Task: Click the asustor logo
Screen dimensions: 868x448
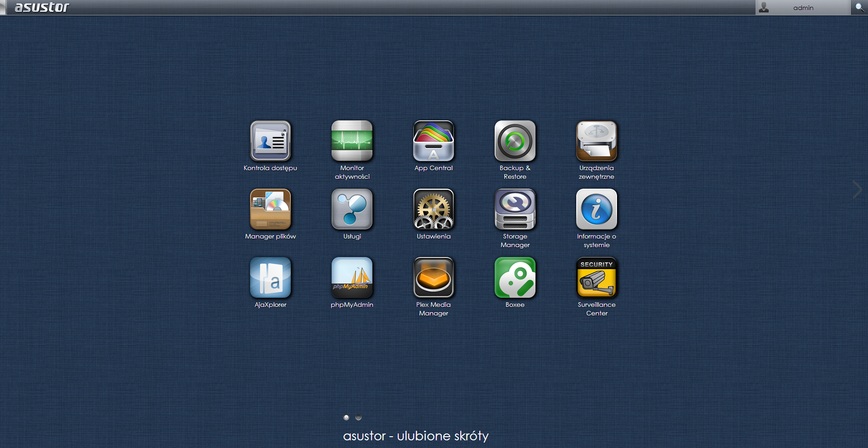Action: 42,7
